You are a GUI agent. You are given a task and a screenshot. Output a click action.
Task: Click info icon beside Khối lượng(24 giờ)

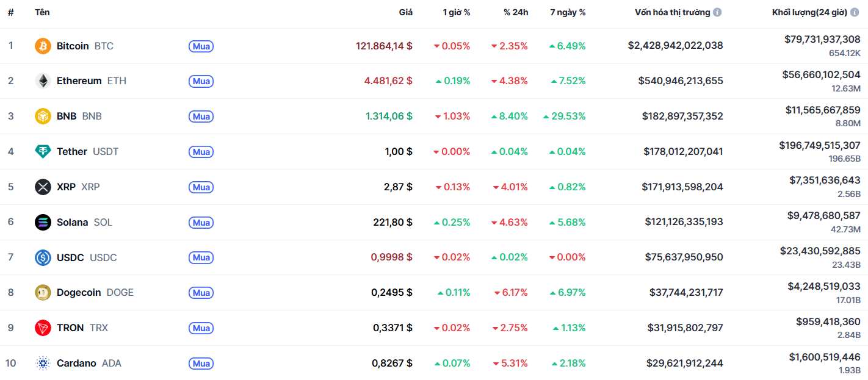click(x=855, y=12)
